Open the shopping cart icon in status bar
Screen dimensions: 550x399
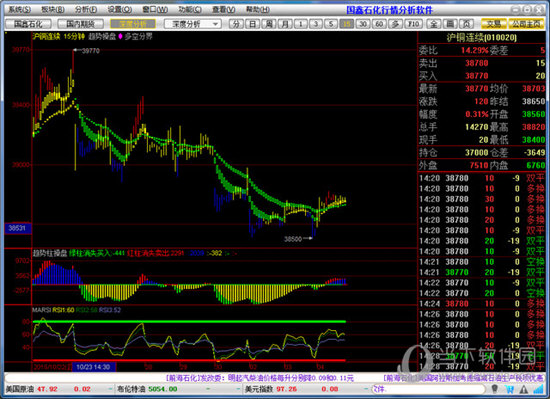(509, 389)
